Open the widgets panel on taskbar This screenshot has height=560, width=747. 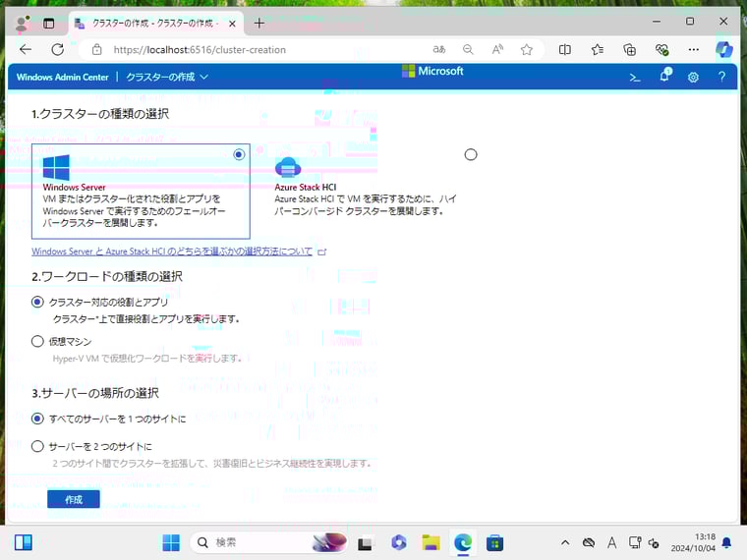(23, 542)
